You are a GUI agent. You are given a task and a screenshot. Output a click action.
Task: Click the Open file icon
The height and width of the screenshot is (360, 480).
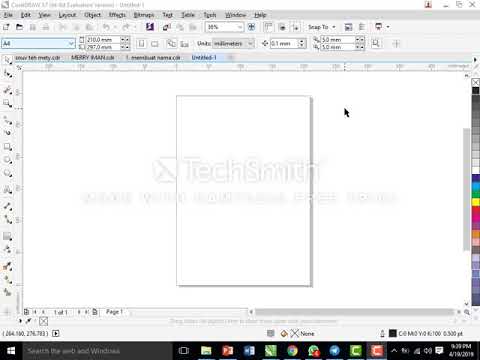[20, 27]
